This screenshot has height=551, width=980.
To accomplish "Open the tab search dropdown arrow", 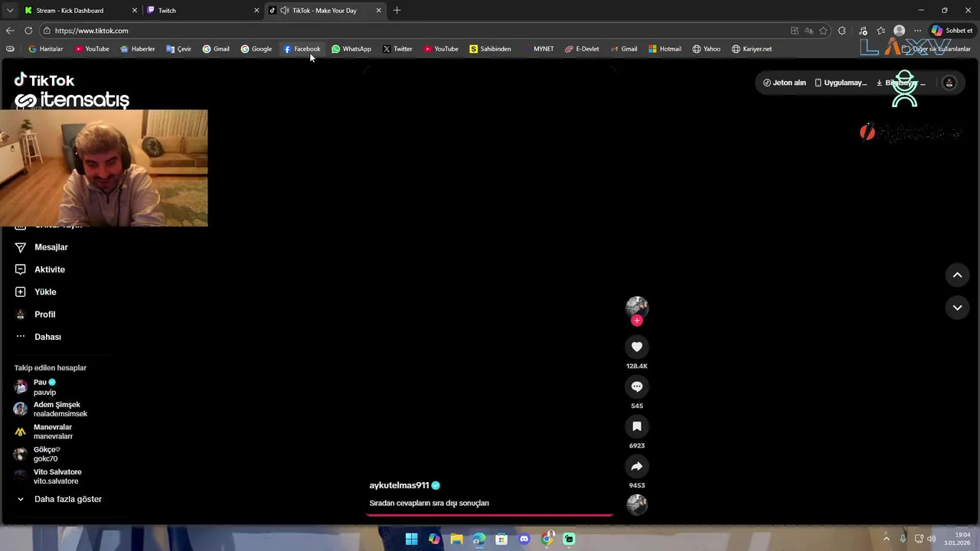I will tap(9, 10).
